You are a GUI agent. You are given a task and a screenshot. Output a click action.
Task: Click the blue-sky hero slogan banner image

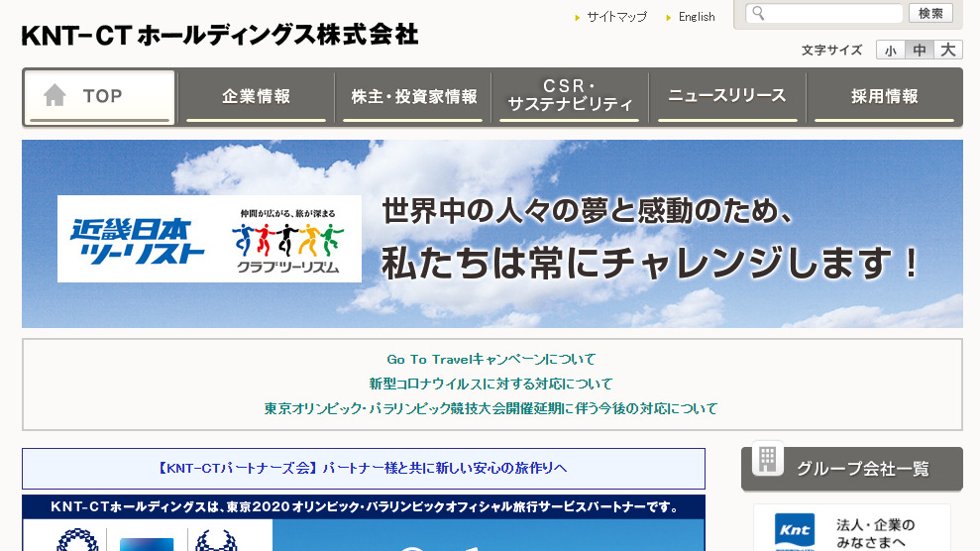492,234
